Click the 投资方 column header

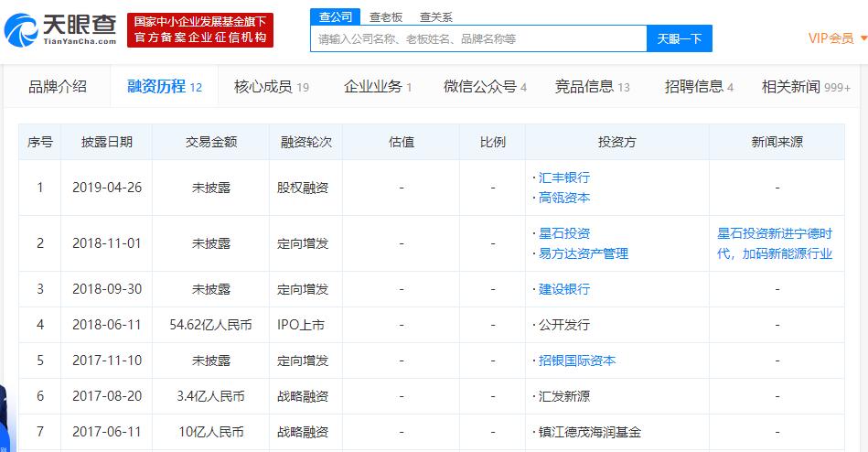[617, 143]
